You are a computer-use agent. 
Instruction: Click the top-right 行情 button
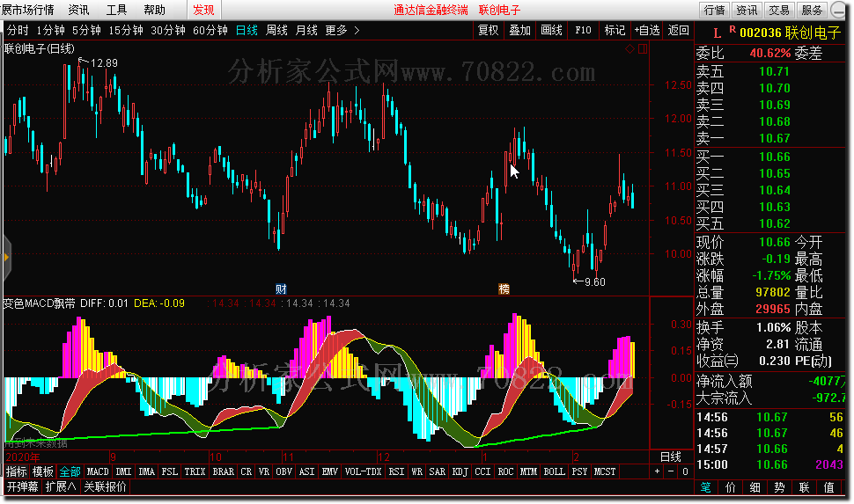715,10
